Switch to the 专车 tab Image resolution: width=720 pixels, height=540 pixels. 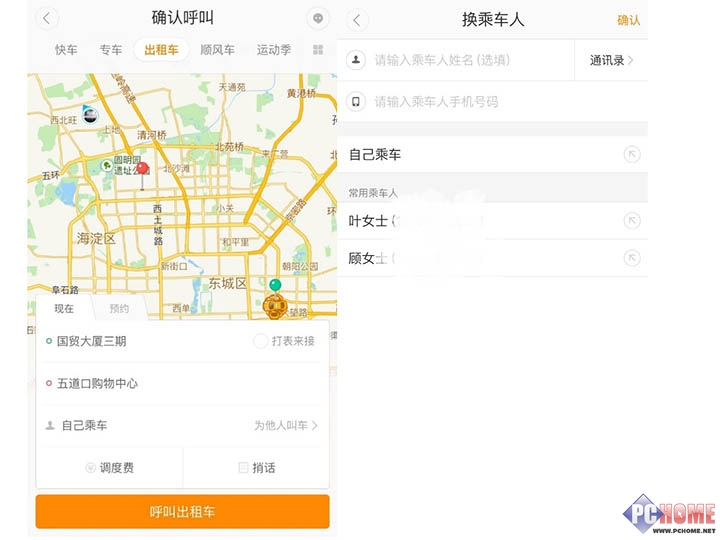[x=111, y=50]
